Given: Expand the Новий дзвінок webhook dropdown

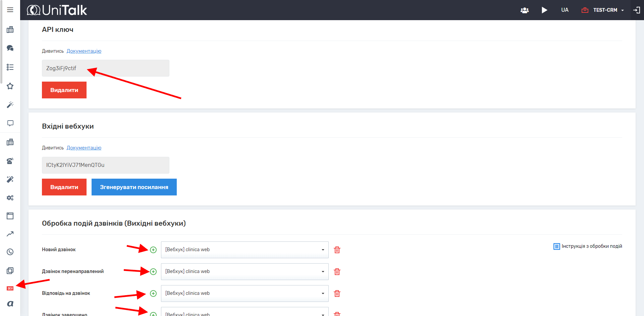Looking at the screenshot, I should coord(245,250).
